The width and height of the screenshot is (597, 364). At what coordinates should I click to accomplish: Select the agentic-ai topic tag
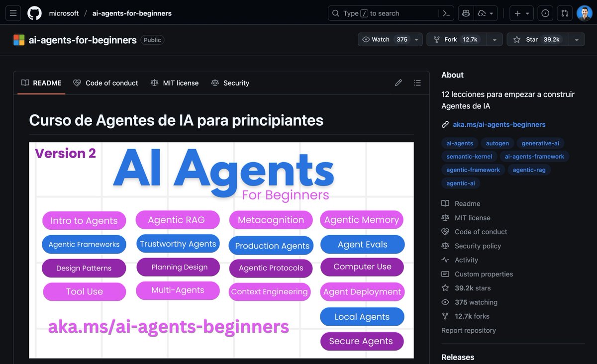pos(461,183)
